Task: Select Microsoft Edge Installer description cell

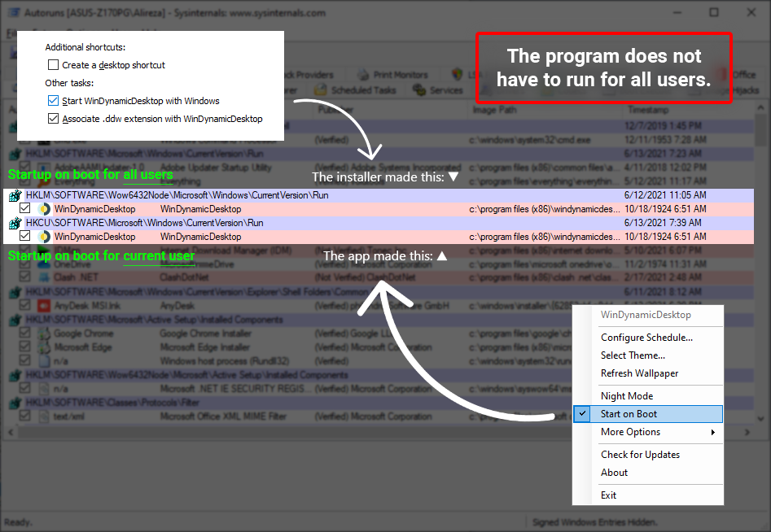Action: coord(204,347)
